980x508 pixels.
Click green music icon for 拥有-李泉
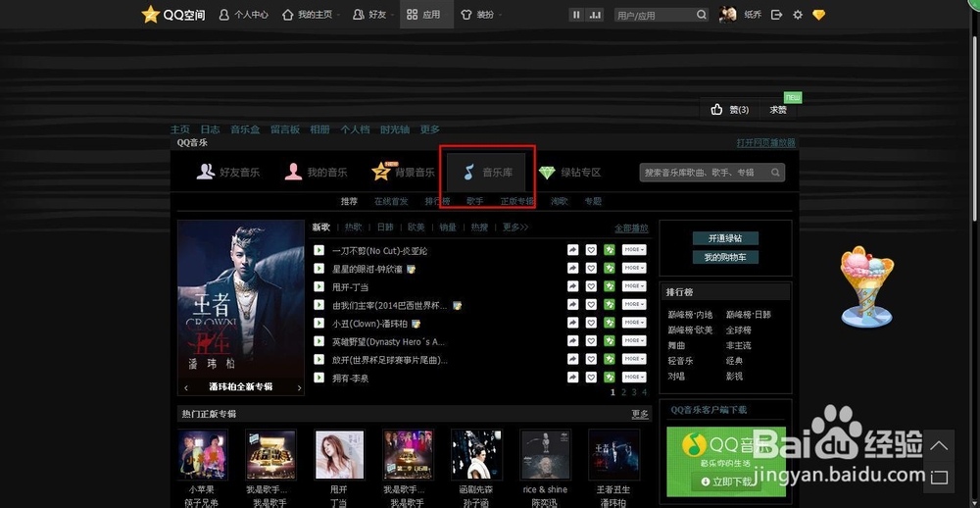click(x=610, y=378)
